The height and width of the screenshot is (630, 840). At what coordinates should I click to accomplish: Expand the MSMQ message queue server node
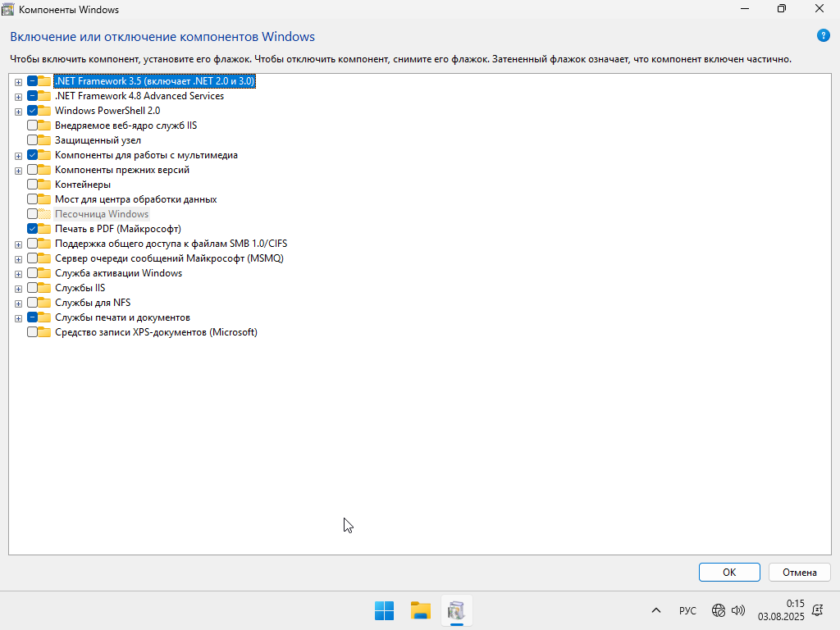18,259
